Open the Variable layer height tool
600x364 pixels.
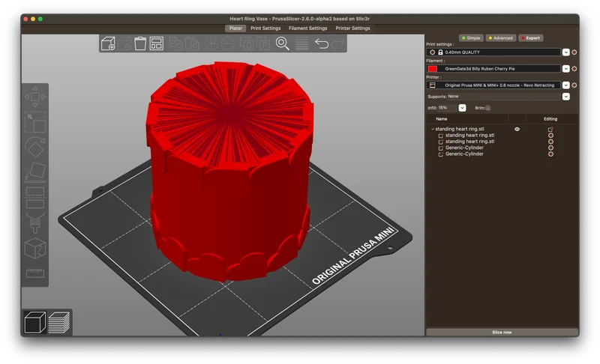point(302,43)
